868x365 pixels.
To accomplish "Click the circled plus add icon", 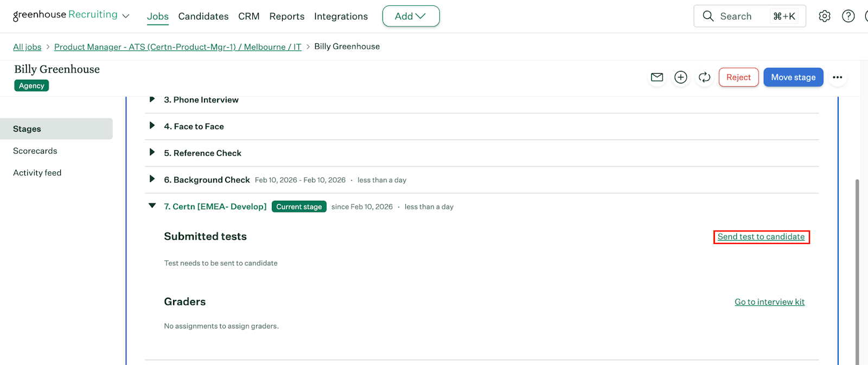I will [680, 77].
